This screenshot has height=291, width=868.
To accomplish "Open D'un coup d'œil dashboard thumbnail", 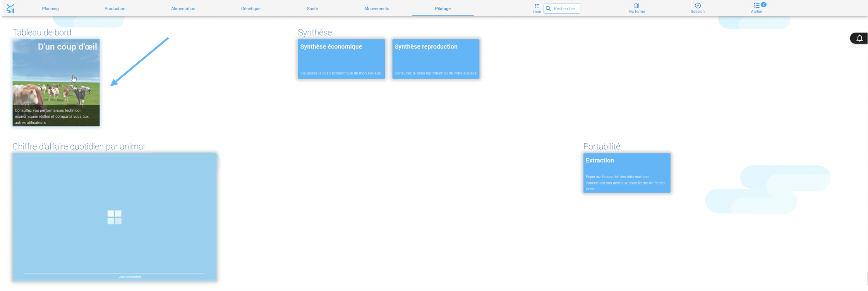I will tap(56, 83).
